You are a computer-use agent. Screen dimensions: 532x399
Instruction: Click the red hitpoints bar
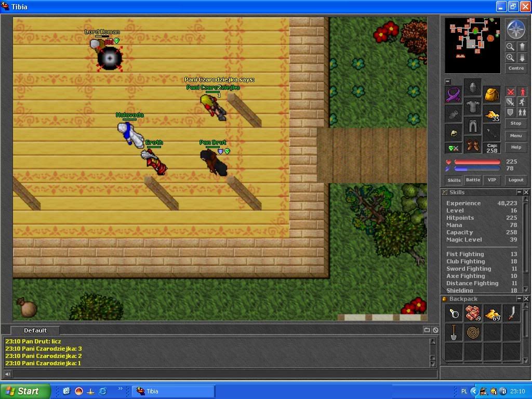point(477,162)
